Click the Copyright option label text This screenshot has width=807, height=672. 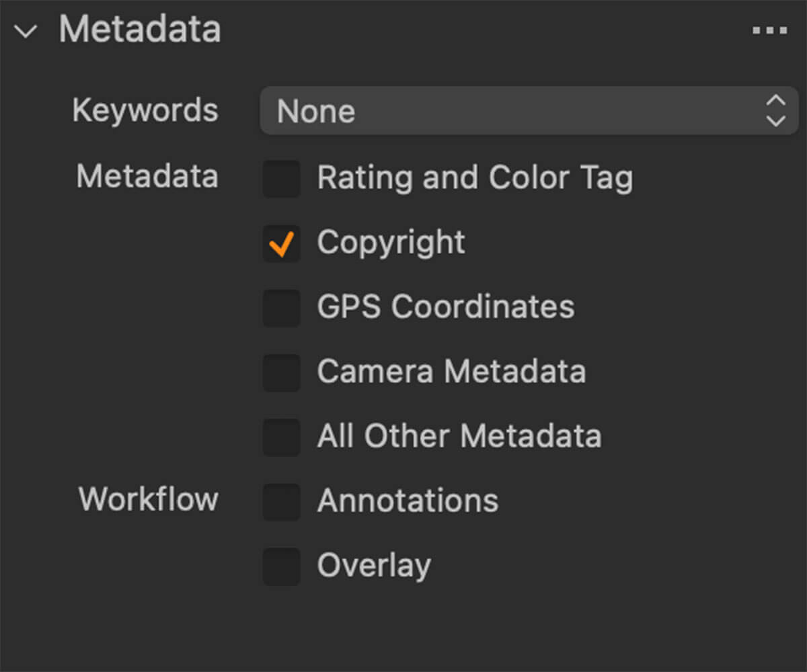pyautogui.click(x=391, y=243)
